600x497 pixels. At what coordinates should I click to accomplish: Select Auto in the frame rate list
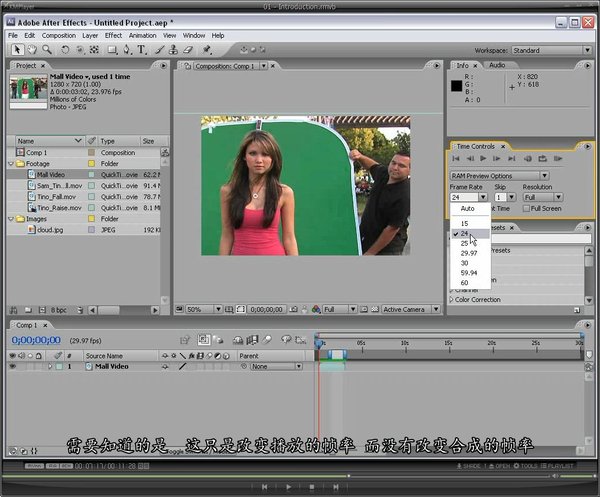point(467,208)
